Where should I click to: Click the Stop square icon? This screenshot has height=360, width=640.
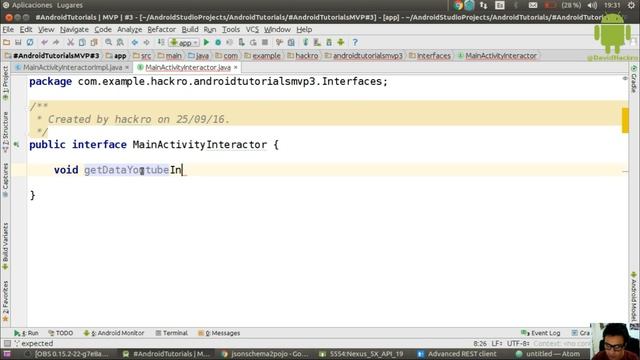click(265, 42)
